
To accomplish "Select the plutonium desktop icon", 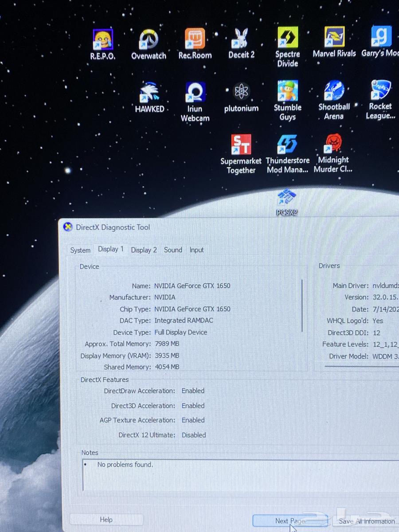I will tap(241, 98).
